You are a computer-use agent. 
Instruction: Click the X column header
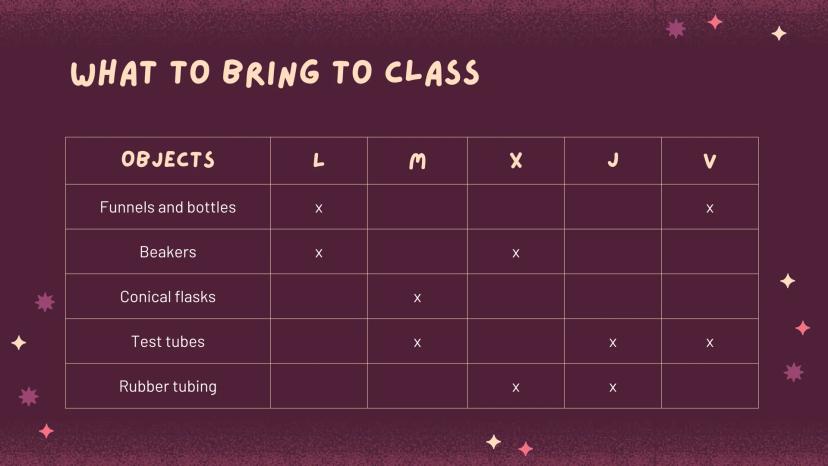point(516,161)
